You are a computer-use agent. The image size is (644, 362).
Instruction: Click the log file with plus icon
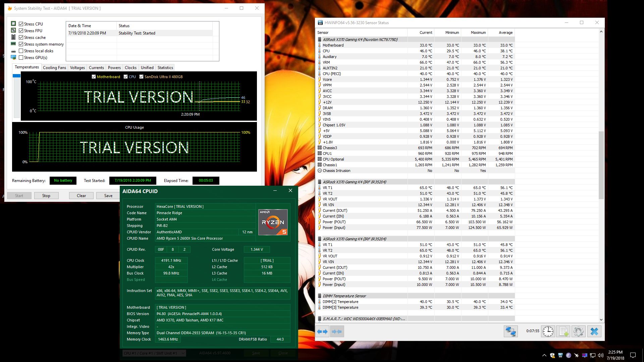coord(563,331)
